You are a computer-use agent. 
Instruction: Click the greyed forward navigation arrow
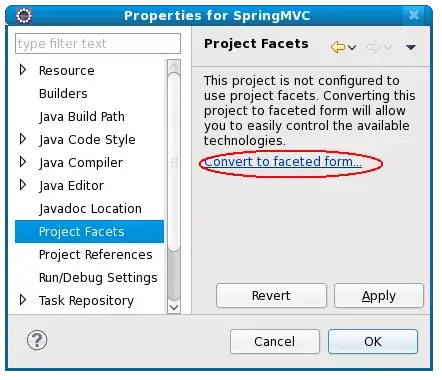373,47
